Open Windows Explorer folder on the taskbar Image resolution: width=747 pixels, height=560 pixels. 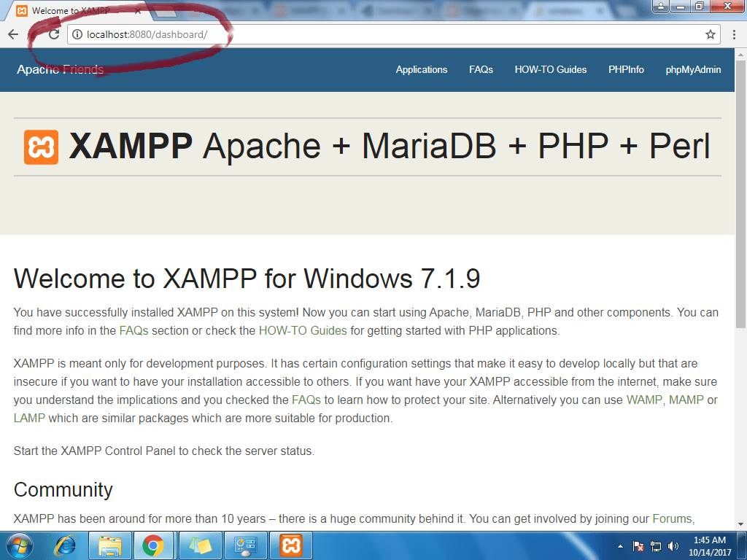point(110,545)
